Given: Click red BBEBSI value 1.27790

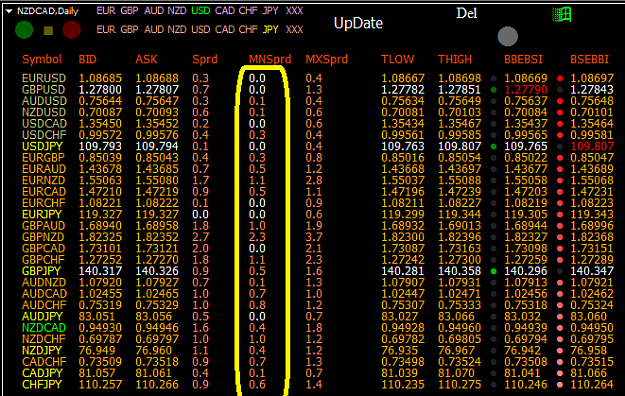Looking at the screenshot, I should click(x=526, y=90).
